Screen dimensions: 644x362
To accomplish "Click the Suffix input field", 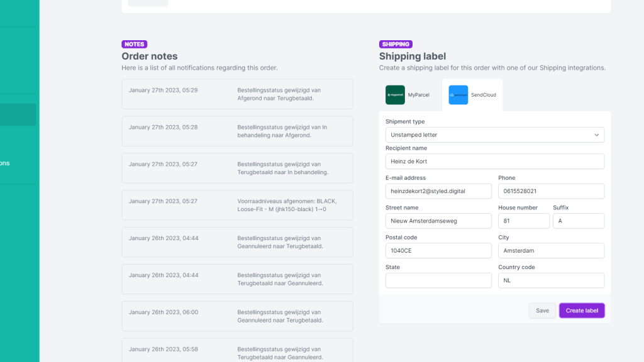I will (579, 221).
